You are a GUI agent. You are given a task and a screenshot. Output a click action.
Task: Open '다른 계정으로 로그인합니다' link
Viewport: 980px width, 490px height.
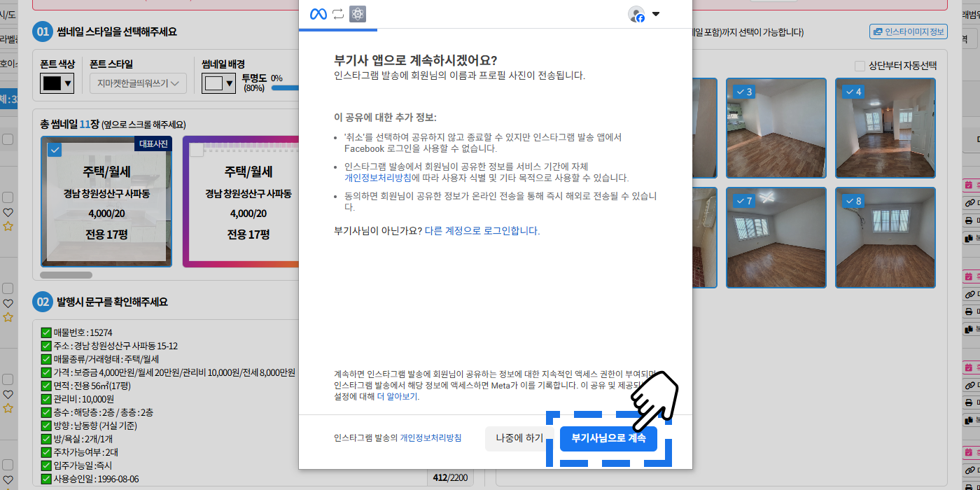pos(482,230)
